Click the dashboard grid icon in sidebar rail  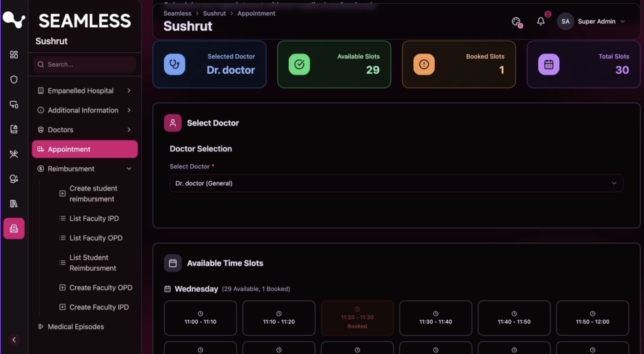click(x=14, y=55)
